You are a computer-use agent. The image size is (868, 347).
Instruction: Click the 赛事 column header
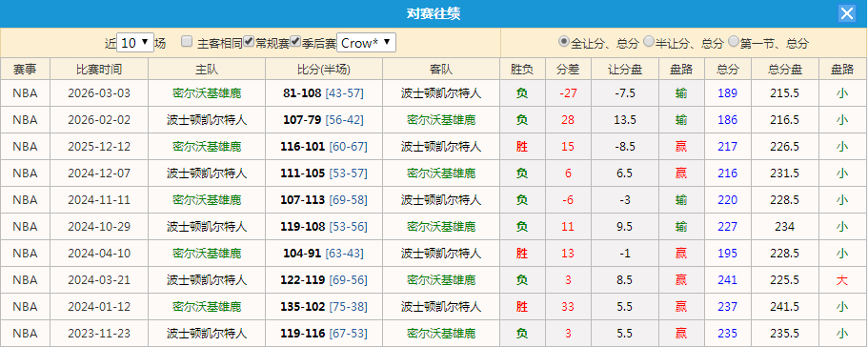(25, 70)
